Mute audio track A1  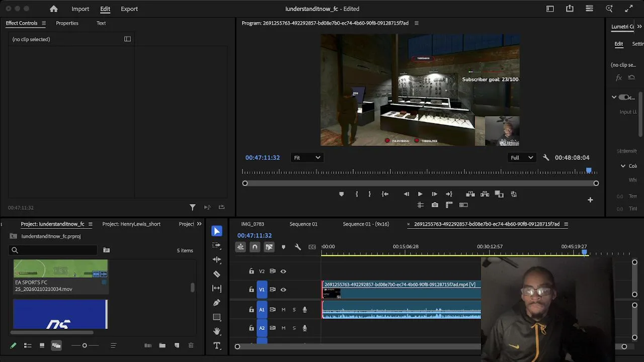coord(283,310)
